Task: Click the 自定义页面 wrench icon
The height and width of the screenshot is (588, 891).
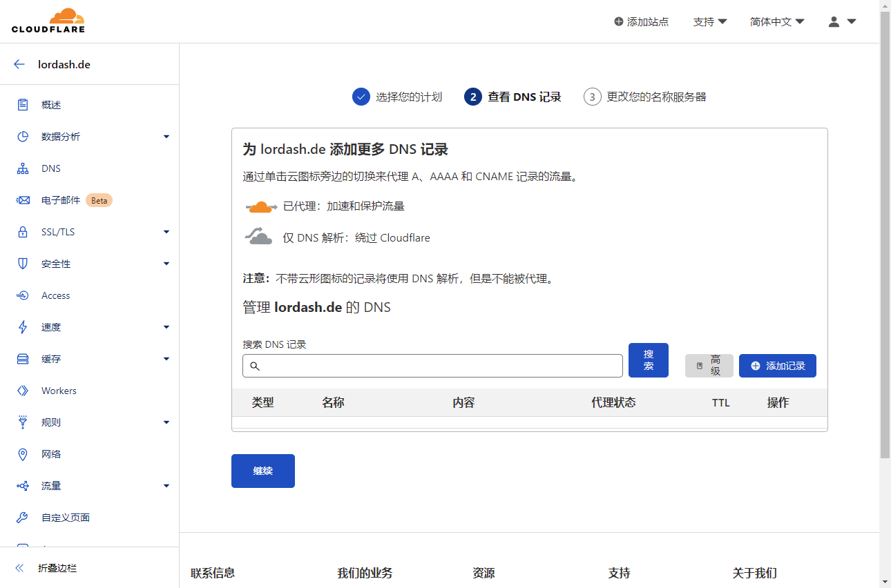Action: [x=23, y=518]
